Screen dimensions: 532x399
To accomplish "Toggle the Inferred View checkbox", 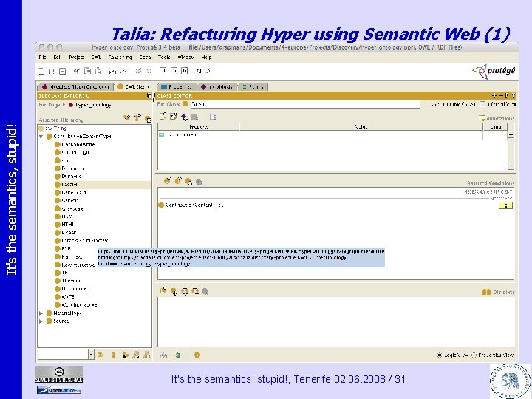I will tap(482, 104).
